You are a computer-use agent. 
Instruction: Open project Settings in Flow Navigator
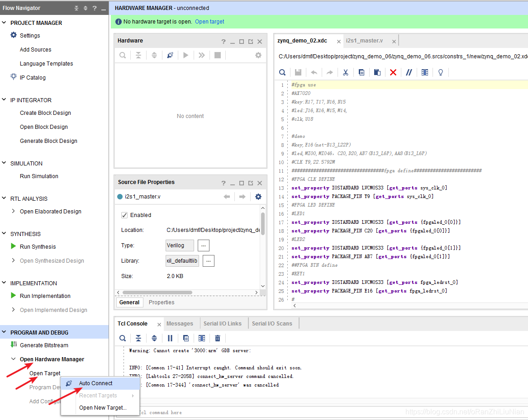29,35
